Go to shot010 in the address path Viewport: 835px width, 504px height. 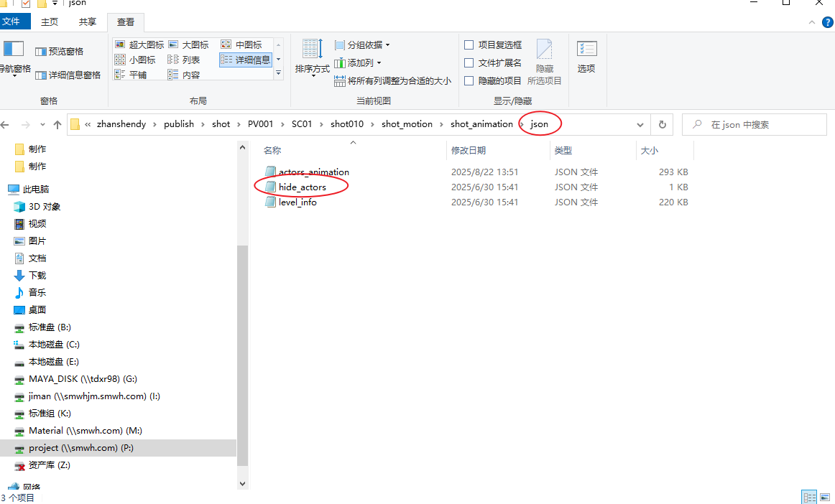(x=347, y=124)
